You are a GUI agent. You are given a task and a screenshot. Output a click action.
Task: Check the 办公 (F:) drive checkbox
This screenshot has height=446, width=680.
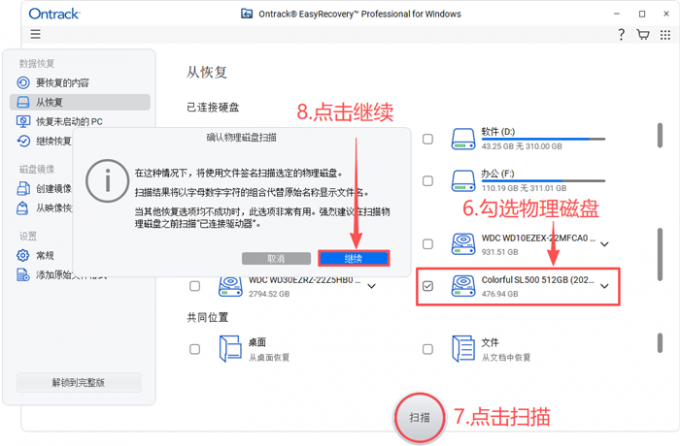pyautogui.click(x=428, y=180)
